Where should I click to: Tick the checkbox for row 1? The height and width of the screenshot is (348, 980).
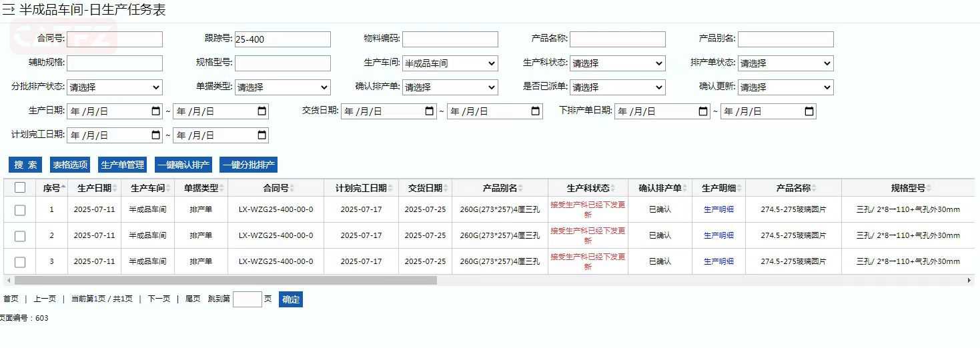pyautogui.click(x=20, y=210)
